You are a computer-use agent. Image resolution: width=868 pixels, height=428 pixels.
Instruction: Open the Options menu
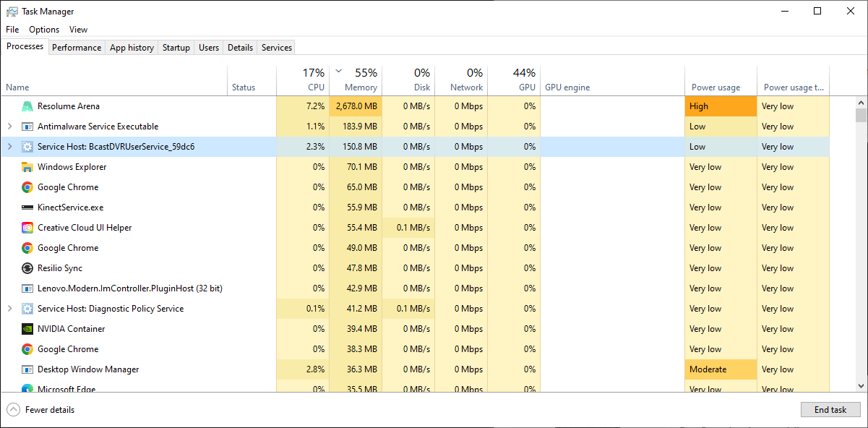pyautogui.click(x=44, y=30)
